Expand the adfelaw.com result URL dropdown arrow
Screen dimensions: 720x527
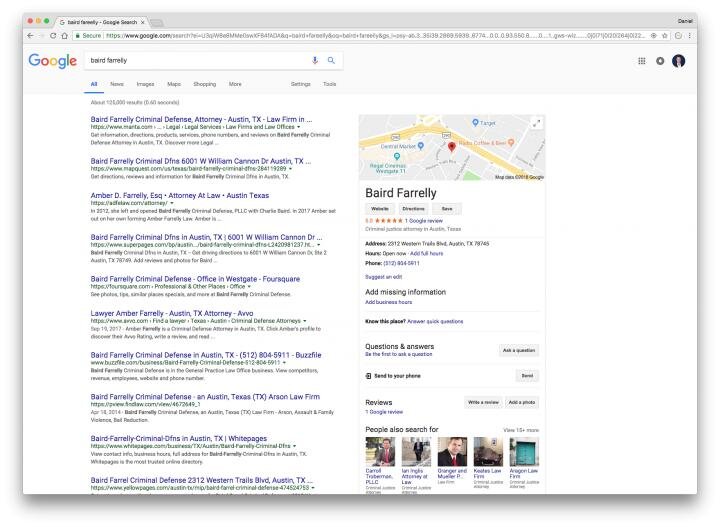point(172,203)
